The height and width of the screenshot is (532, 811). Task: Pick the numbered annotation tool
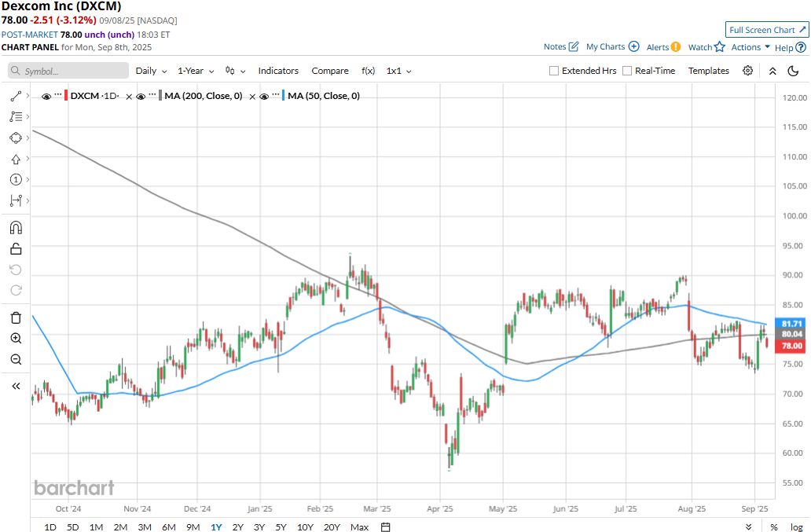coord(16,179)
